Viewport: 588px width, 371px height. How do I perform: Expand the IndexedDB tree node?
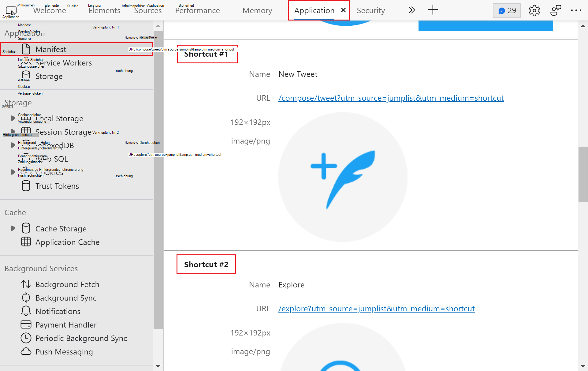(x=13, y=145)
